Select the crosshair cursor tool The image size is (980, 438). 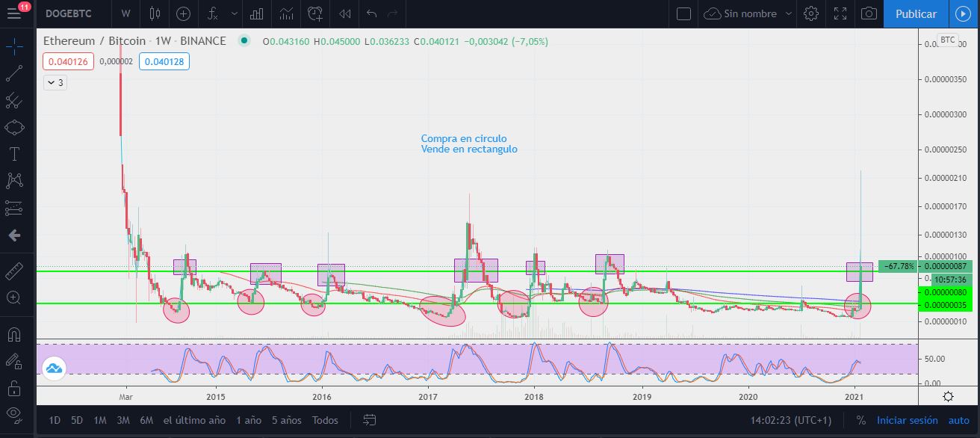[x=13, y=46]
